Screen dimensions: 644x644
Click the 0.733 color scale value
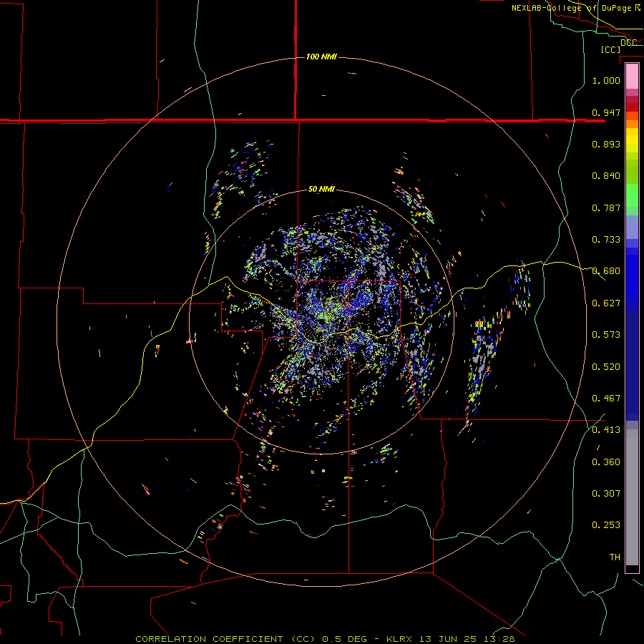(x=606, y=240)
